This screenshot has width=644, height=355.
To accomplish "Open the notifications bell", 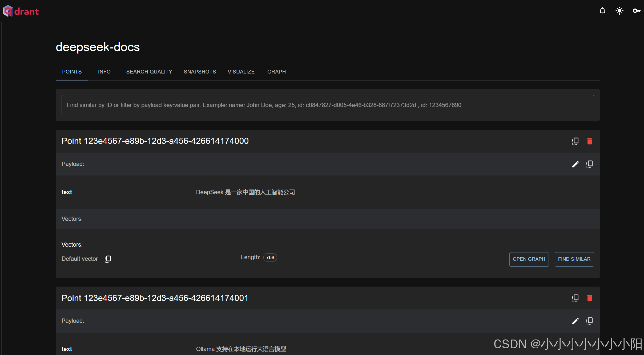I will tap(602, 11).
